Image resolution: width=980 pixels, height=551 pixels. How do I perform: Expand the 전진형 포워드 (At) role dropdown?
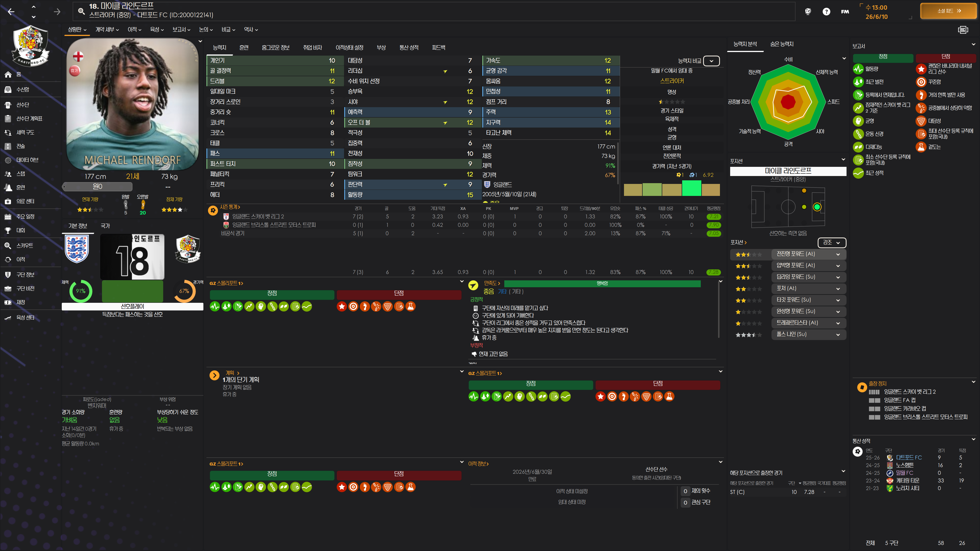click(838, 254)
